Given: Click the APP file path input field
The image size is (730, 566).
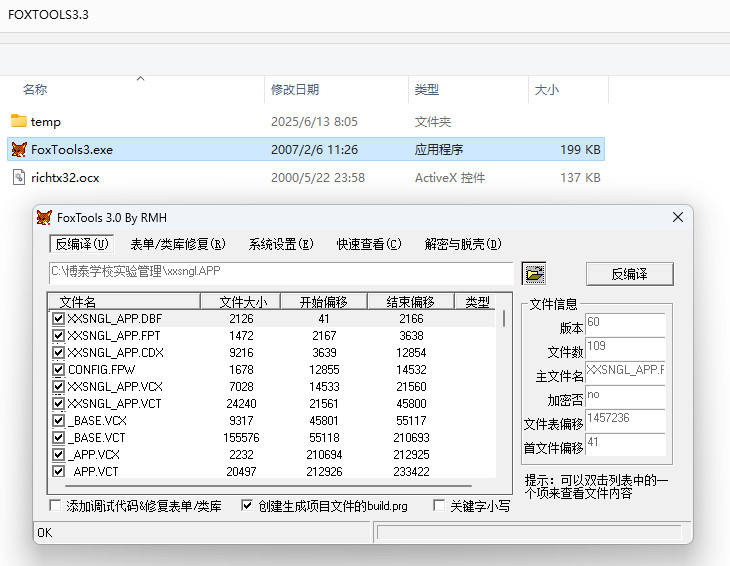Looking at the screenshot, I should (x=280, y=273).
